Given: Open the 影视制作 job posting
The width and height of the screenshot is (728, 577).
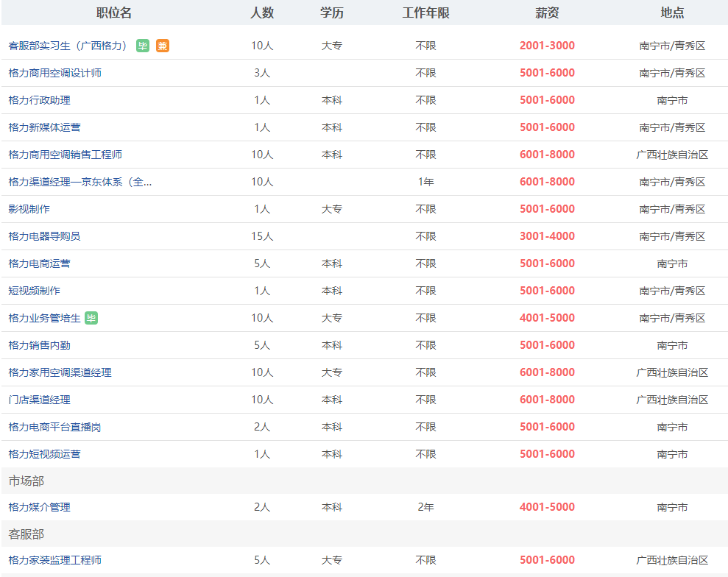Looking at the screenshot, I should 29,209.
